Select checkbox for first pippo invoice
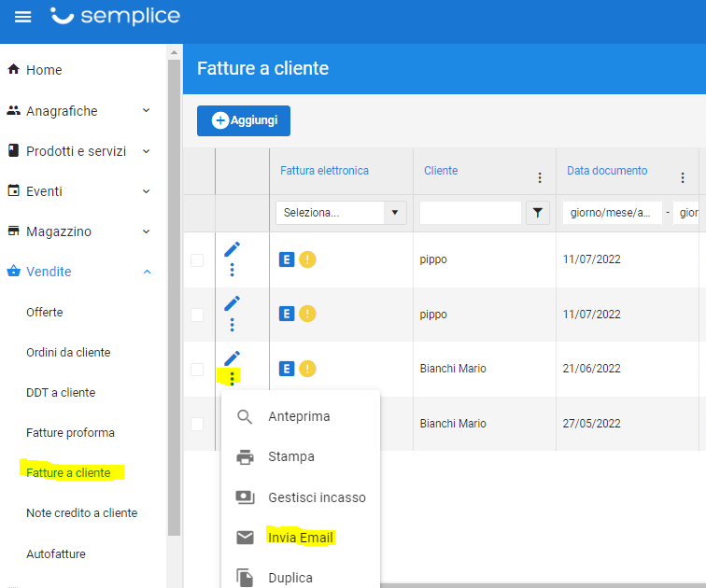This screenshot has height=588, width=706. coord(197,260)
